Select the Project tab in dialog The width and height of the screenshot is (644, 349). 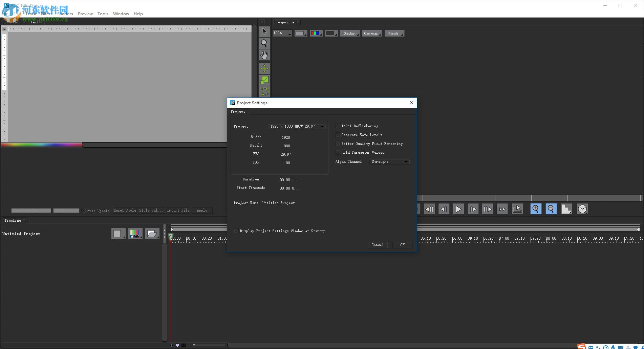click(238, 112)
